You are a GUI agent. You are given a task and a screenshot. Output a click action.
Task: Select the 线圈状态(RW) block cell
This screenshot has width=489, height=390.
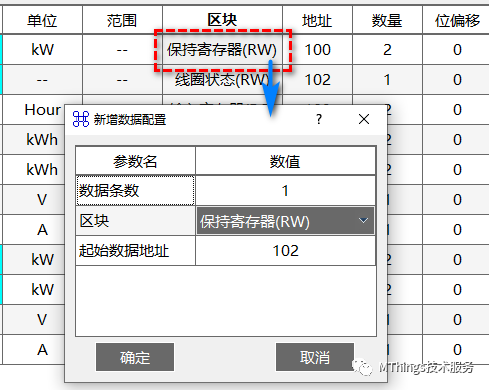coord(222,80)
